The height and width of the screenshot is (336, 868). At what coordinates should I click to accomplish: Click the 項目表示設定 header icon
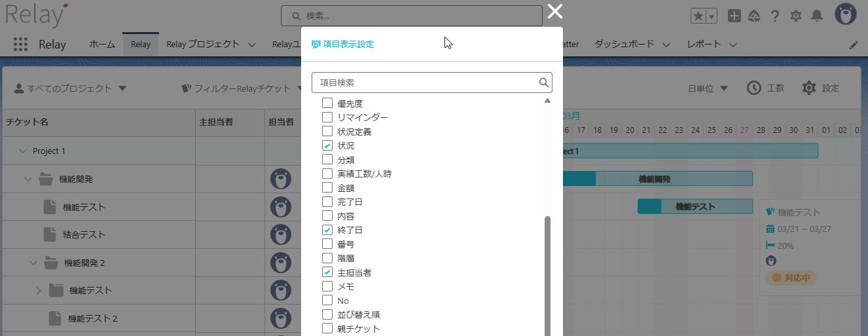pos(316,44)
